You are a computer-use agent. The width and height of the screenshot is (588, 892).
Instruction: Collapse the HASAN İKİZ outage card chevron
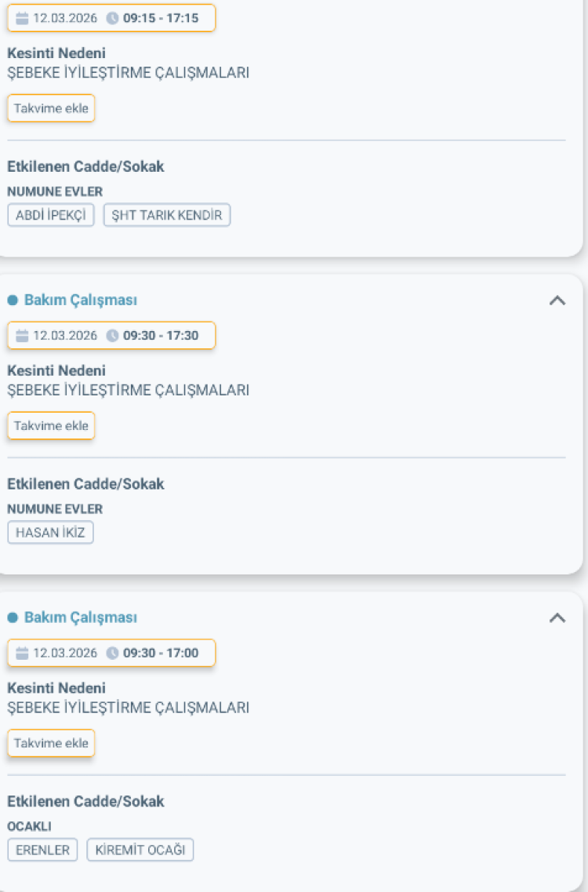click(x=557, y=300)
